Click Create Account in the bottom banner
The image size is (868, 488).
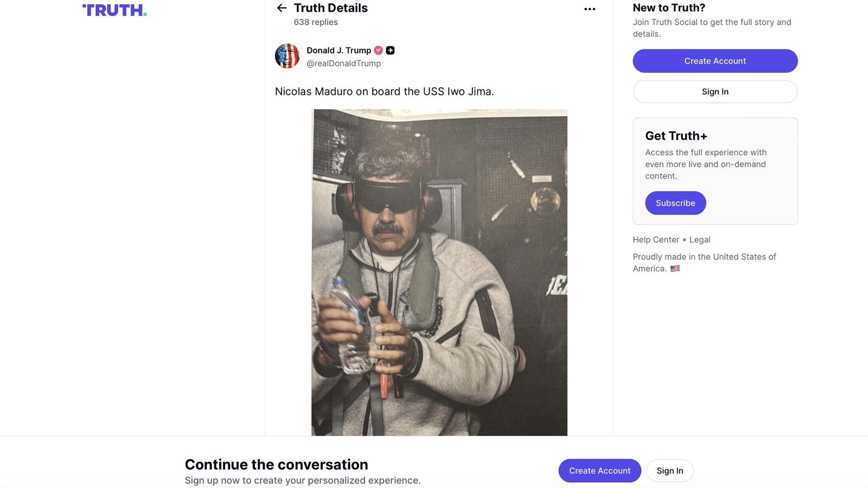point(599,471)
